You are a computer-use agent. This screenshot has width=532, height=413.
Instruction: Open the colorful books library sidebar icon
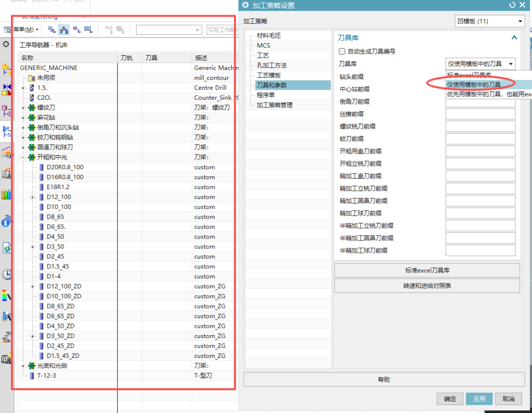click(6, 194)
